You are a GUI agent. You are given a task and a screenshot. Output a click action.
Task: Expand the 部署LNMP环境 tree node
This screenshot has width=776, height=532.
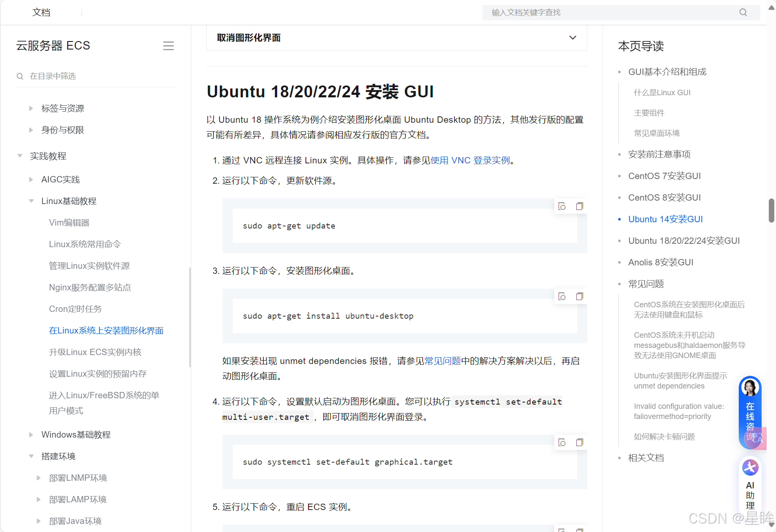(x=39, y=478)
